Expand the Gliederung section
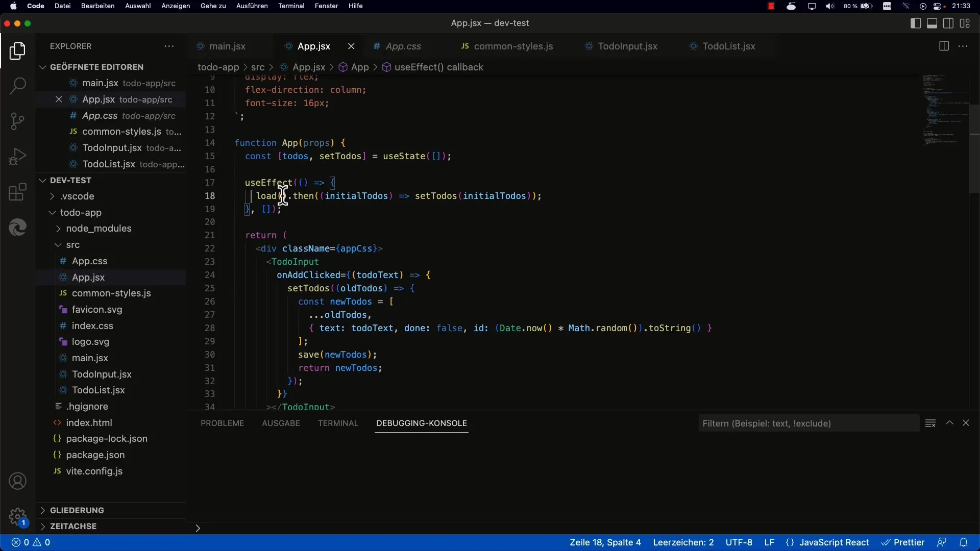 77,510
